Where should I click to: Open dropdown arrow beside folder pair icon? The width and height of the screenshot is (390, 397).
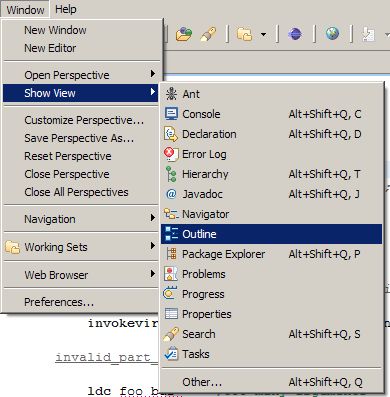263,34
